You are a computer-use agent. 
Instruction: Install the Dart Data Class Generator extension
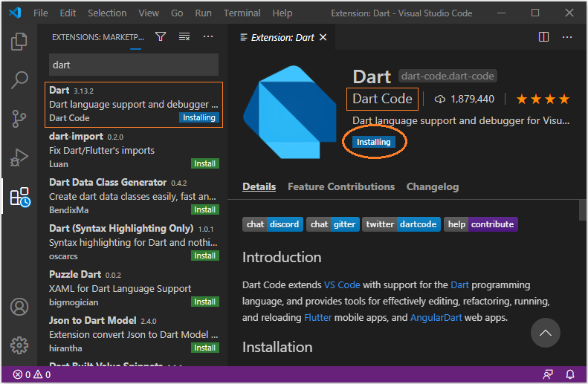(x=204, y=209)
